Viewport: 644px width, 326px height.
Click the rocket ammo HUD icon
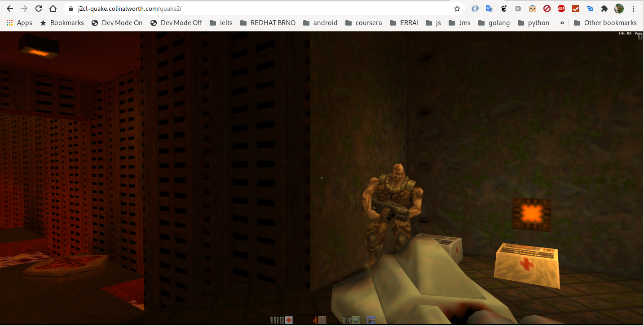(x=322, y=320)
